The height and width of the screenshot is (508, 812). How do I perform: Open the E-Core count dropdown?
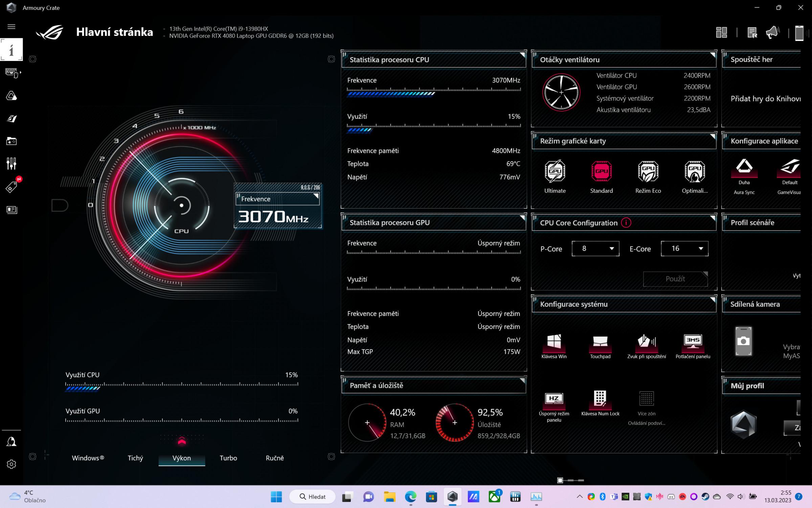(684, 249)
